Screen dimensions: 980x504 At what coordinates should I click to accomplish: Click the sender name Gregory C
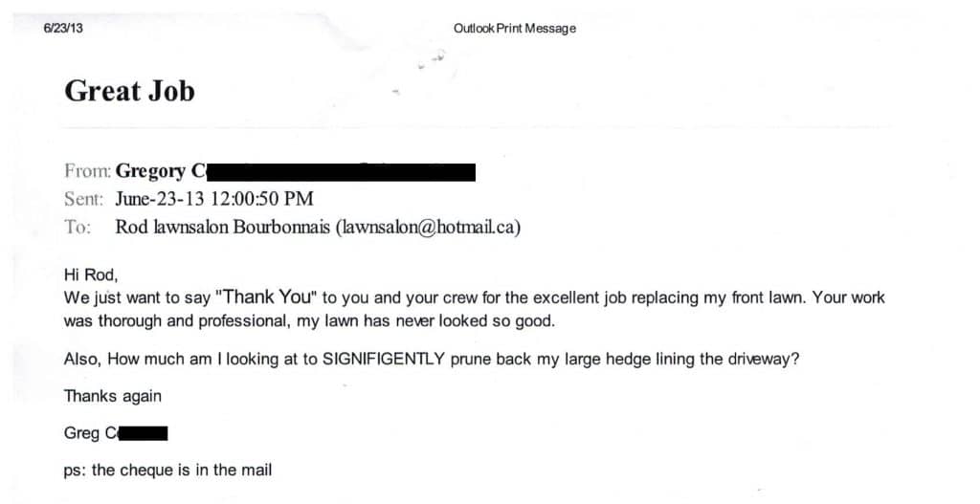[x=161, y=171]
